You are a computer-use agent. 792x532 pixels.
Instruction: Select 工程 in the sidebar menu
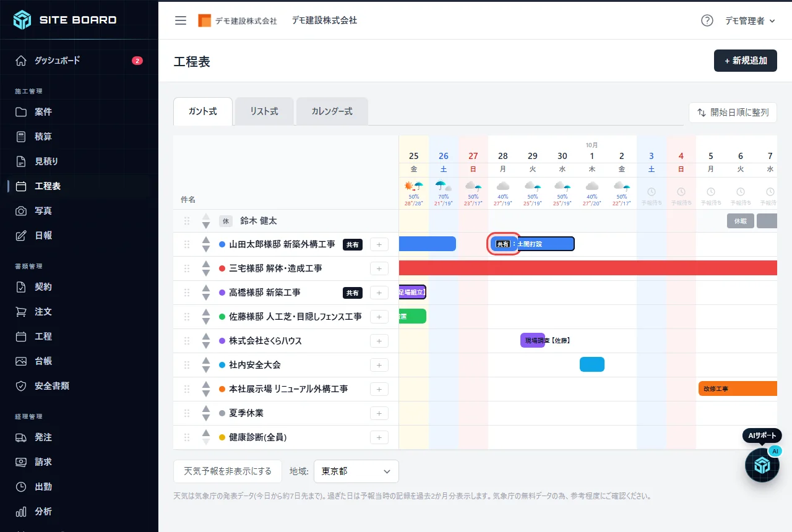click(x=79, y=337)
